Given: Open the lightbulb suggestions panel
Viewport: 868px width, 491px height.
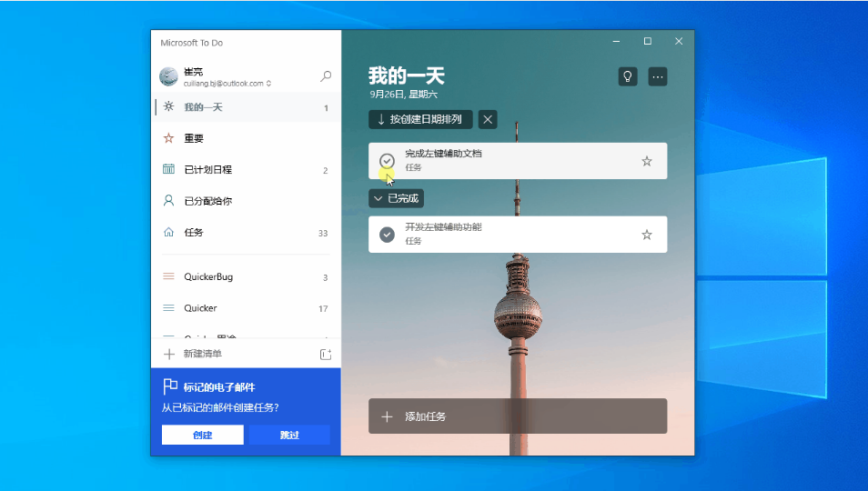Looking at the screenshot, I should [628, 76].
